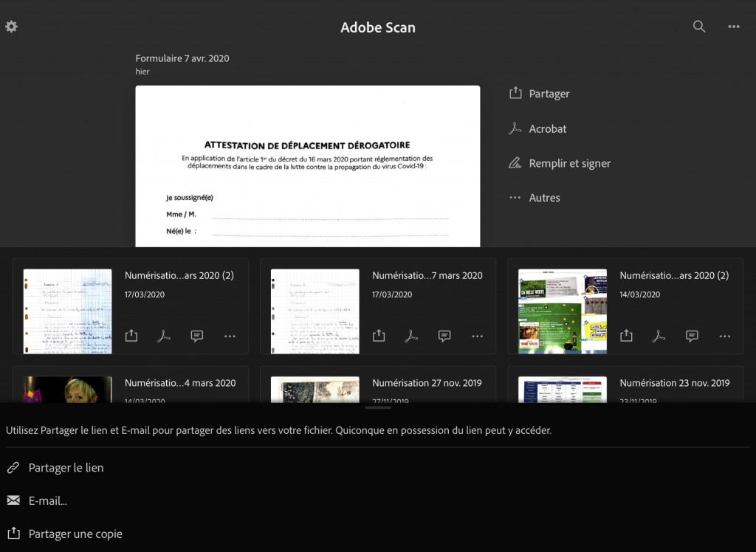Viewport: 756px width, 552px height.
Task: Click title Numérisatio...4 mars 2020
Action: click(180, 383)
